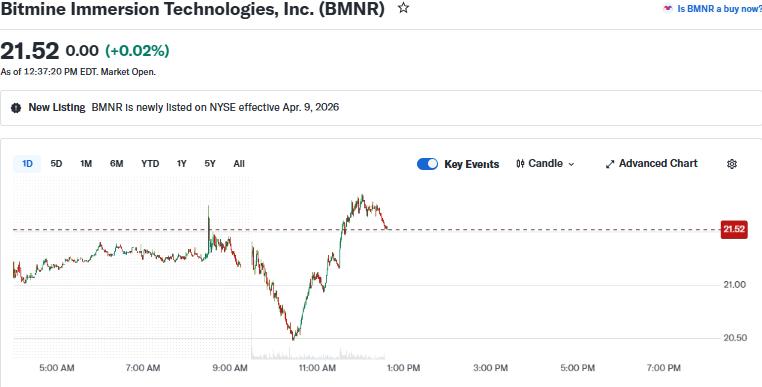
Task: Click the 21.00 price axis label
Action: tap(735, 285)
